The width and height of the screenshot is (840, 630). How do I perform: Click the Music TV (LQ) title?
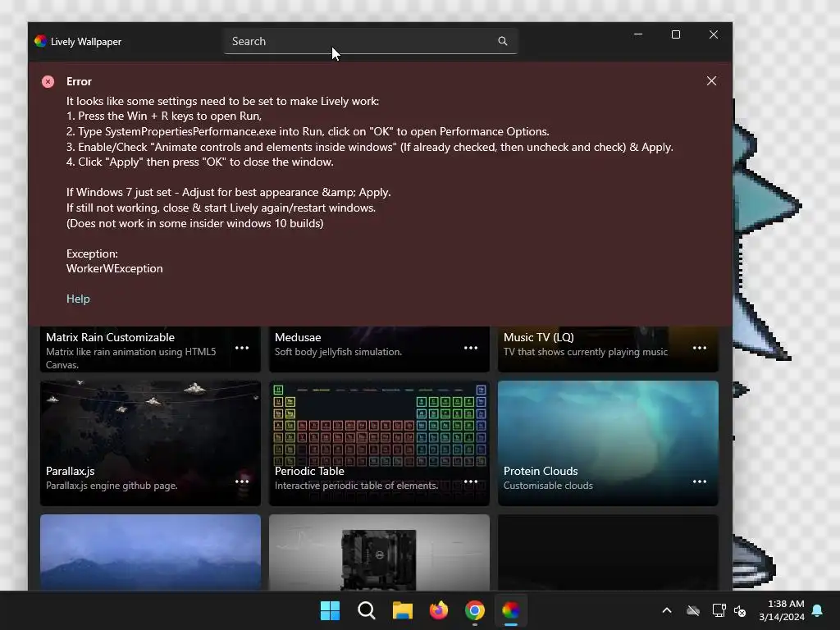[538, 337]
